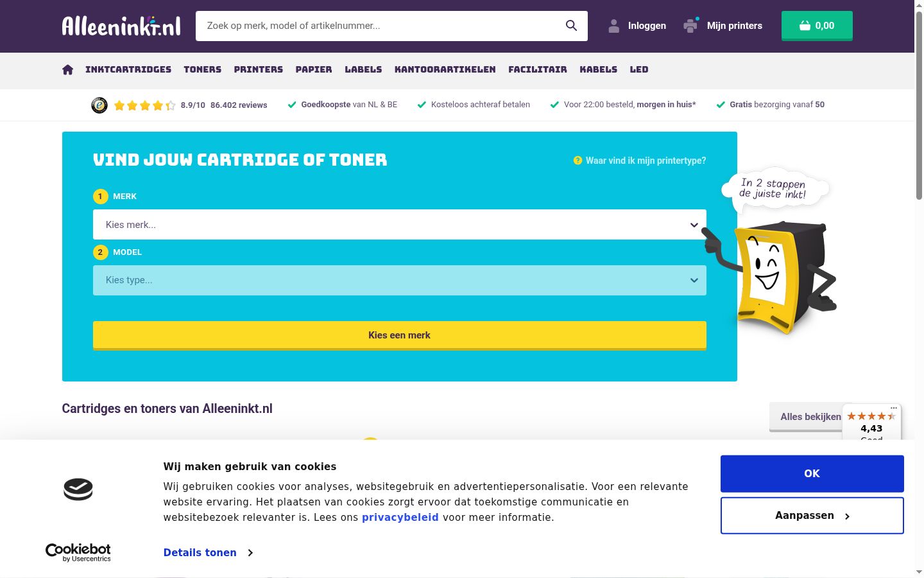924x578 pixels.
Task: Click Gratis bezorging vanaf 50 text
Action: click(777, 105)
